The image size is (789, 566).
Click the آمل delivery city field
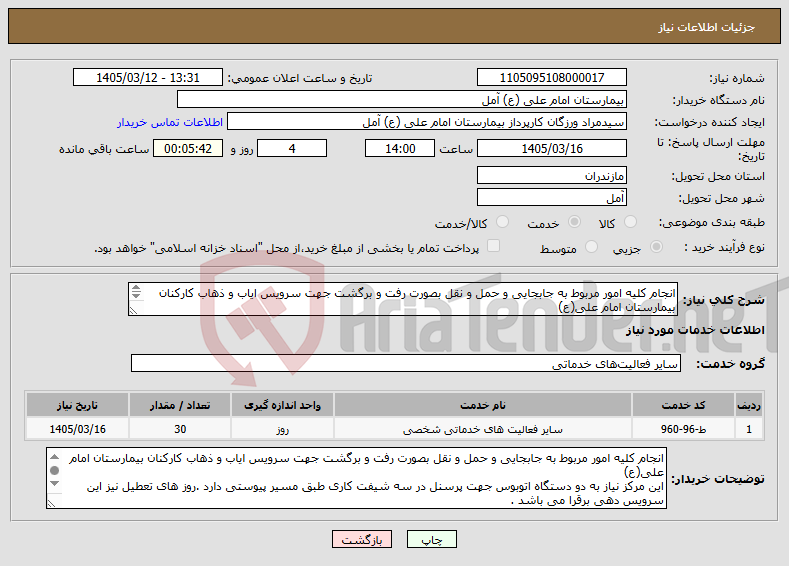[551, 198]
